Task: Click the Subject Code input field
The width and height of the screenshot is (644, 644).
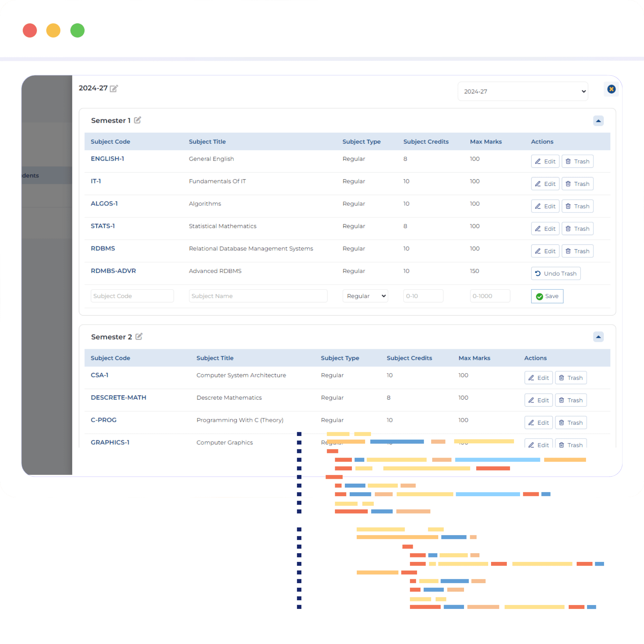Action: point(132,296)
